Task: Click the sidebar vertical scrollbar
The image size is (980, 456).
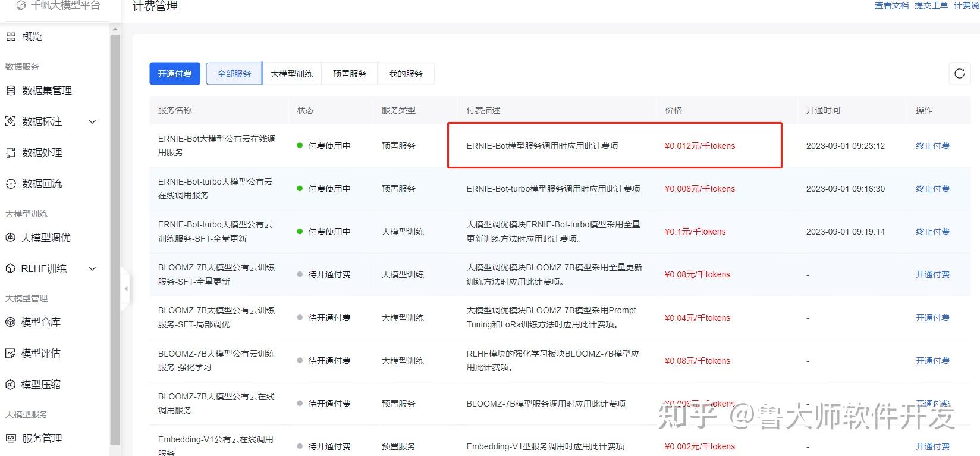Action: click(x=115, y=238)
